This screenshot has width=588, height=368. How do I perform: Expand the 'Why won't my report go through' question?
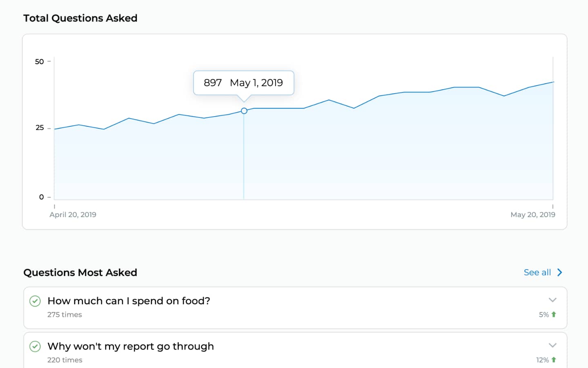pyautogui.click(x=552, y=346)
